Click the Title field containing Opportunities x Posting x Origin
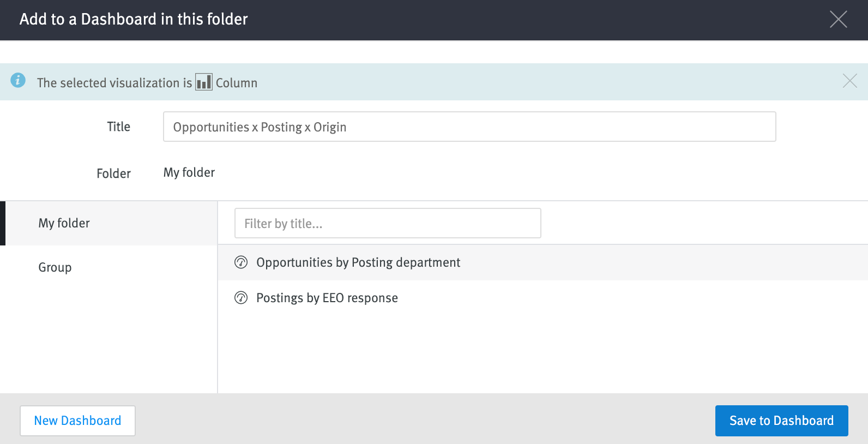Screen dimensions: 868x444 [469, 127]
